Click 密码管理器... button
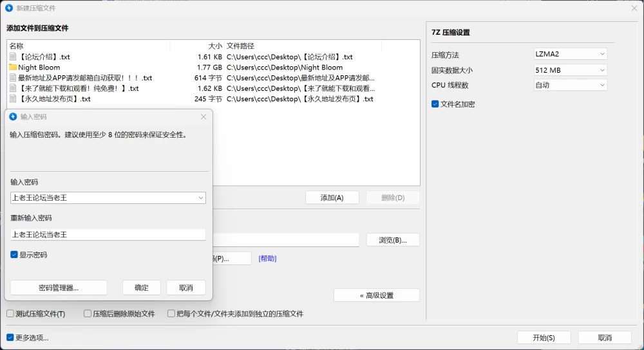This screenshot has width=644, height=350. coord(59,288)
